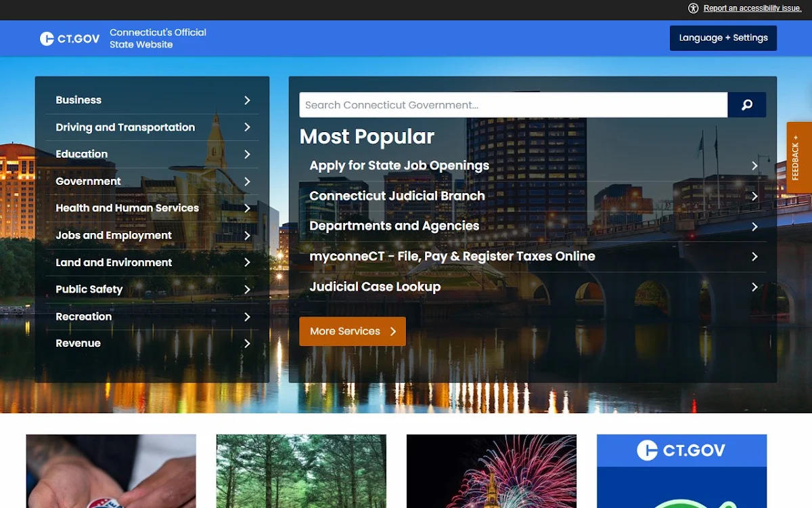Click the magnifying glass search button

coord(747,105)
